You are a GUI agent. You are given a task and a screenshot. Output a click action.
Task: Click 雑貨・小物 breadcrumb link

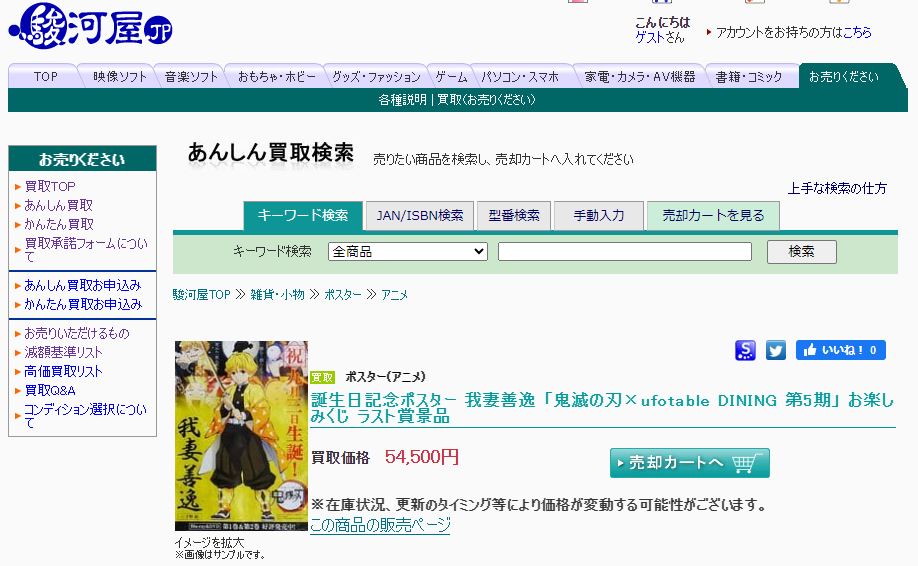[x=278, y=294]
